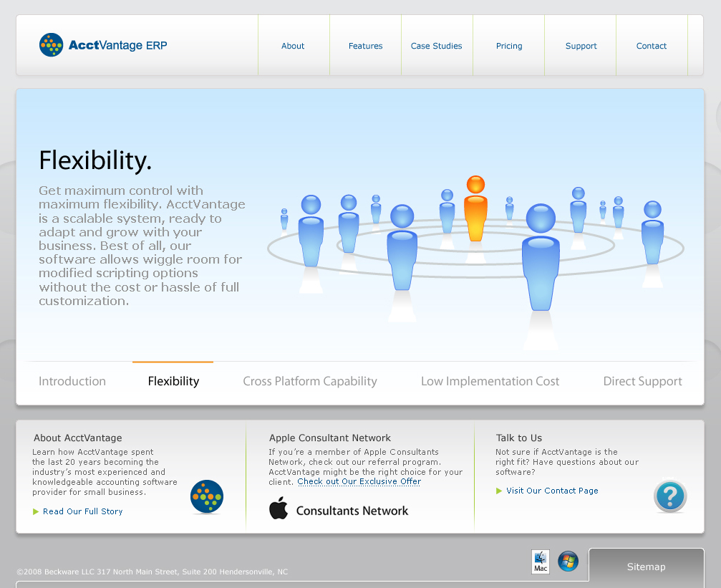Follow the Visit Our Contact Page link

552,491
